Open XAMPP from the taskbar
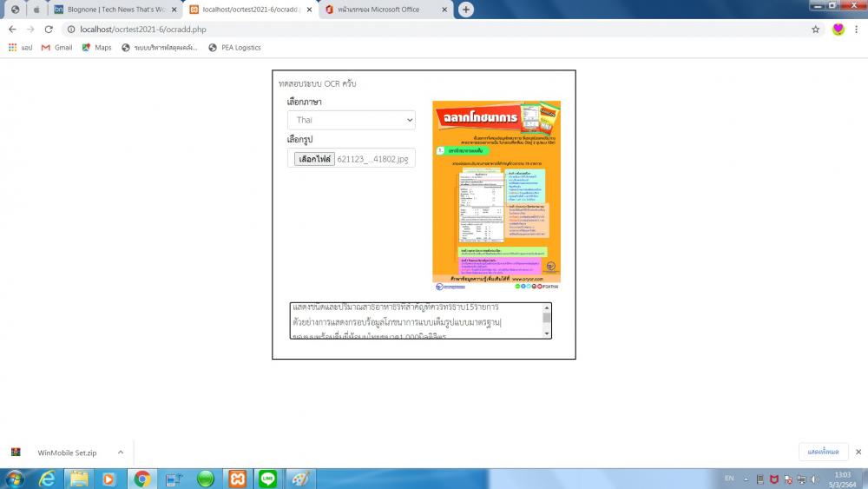This screenshot has width=868, height=489. point(238,479)
